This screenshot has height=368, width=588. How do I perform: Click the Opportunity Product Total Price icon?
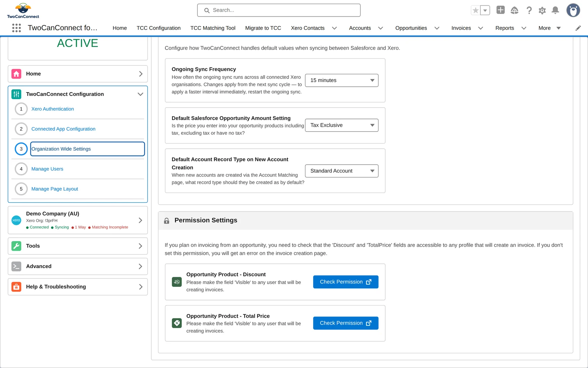pos(177,323)
